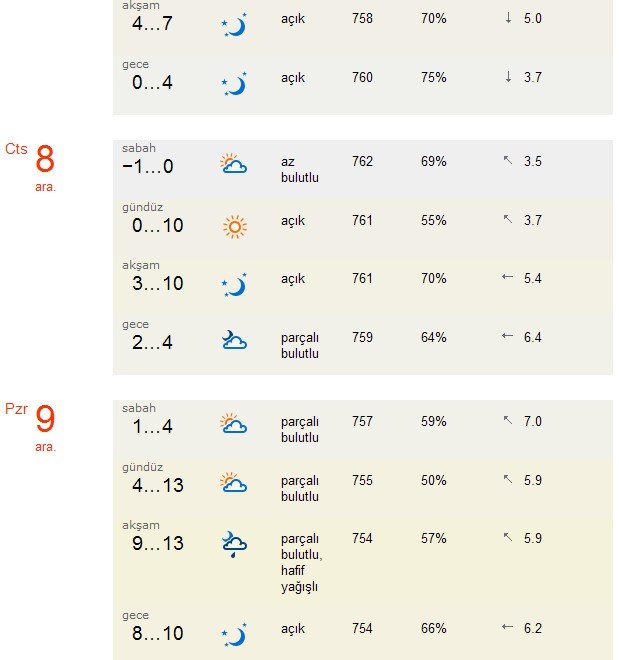The image size is (619, 660).
Task: Click the cloudy moon icon for Cts 8 gece
Action: (234, 340)
